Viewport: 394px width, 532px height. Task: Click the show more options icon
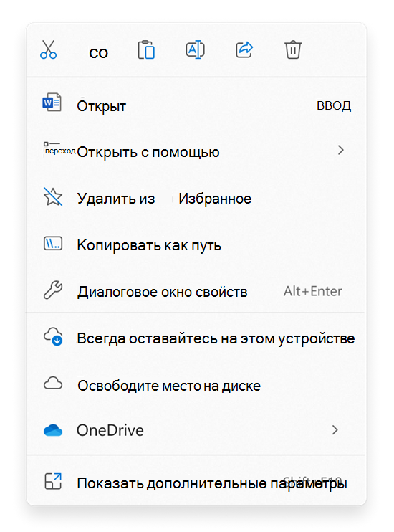pyautogui.click(x=53, y=481)
